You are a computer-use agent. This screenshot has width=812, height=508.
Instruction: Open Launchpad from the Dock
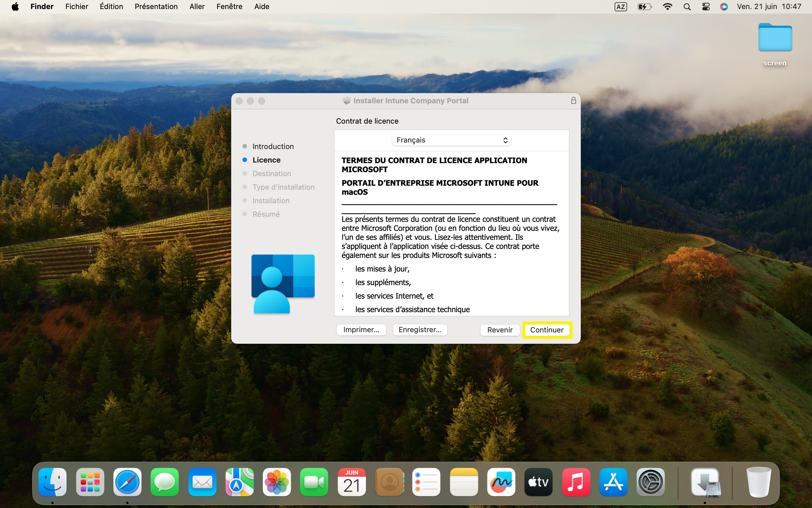90,482
